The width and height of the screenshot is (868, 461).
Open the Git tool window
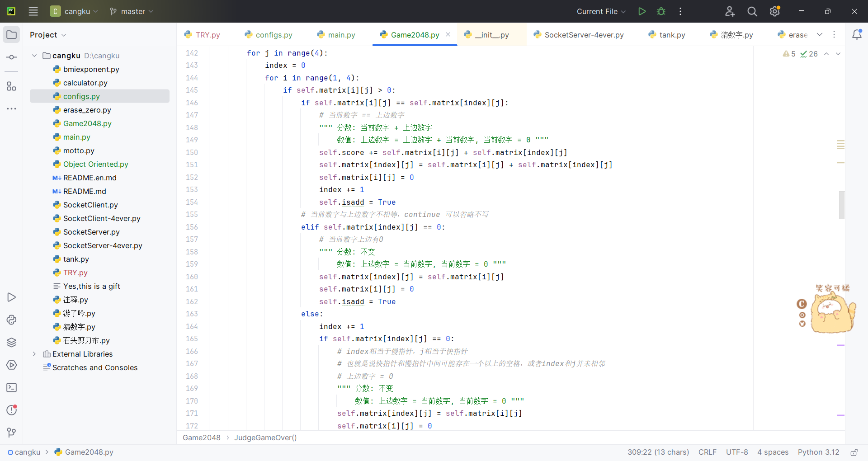pyautogui.click(x=12, y=433)
